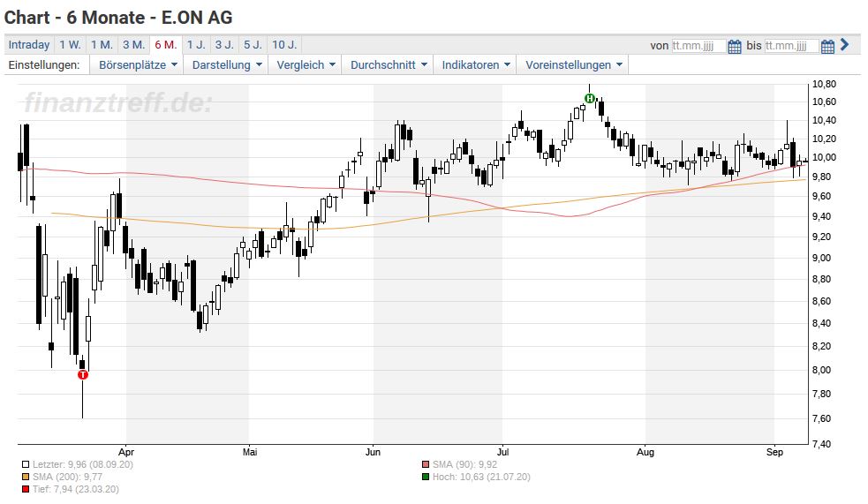Viewport: 868px width, 504px height.
Task: Click the orange SMA (200) legend swatch
Action: pyautogui.click(x=26, y=477)
